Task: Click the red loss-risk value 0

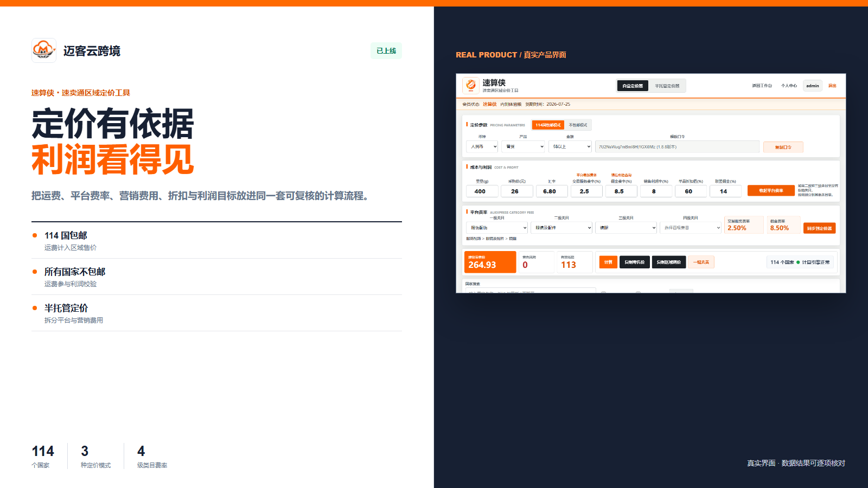Action: click(x=525, y=265)
